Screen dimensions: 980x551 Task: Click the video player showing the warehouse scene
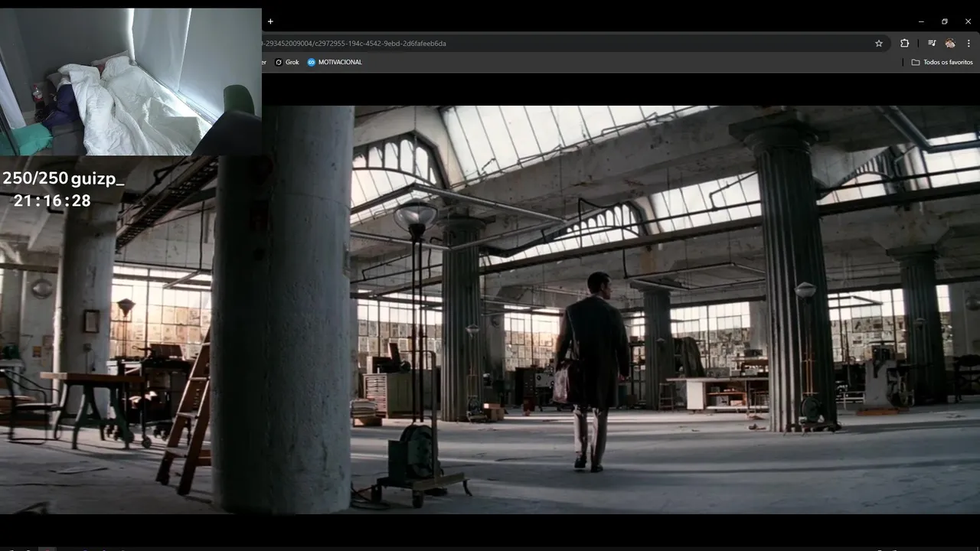click(490, 309)
